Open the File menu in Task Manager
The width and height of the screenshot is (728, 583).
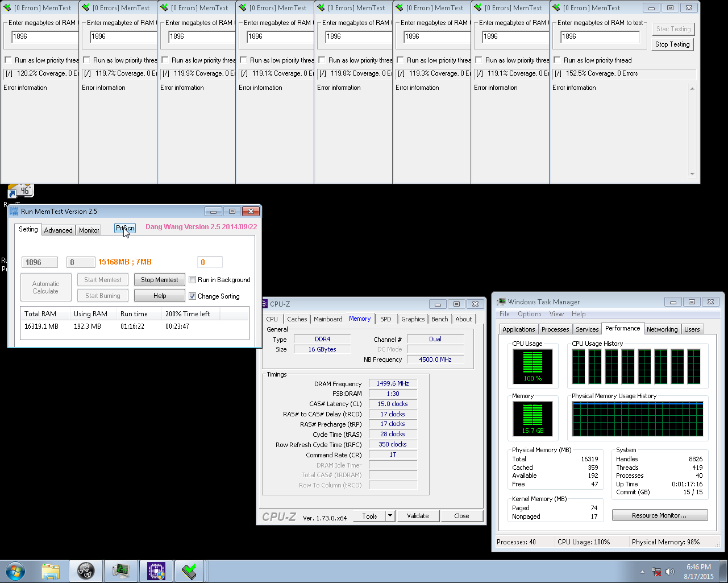coord(505,314)
